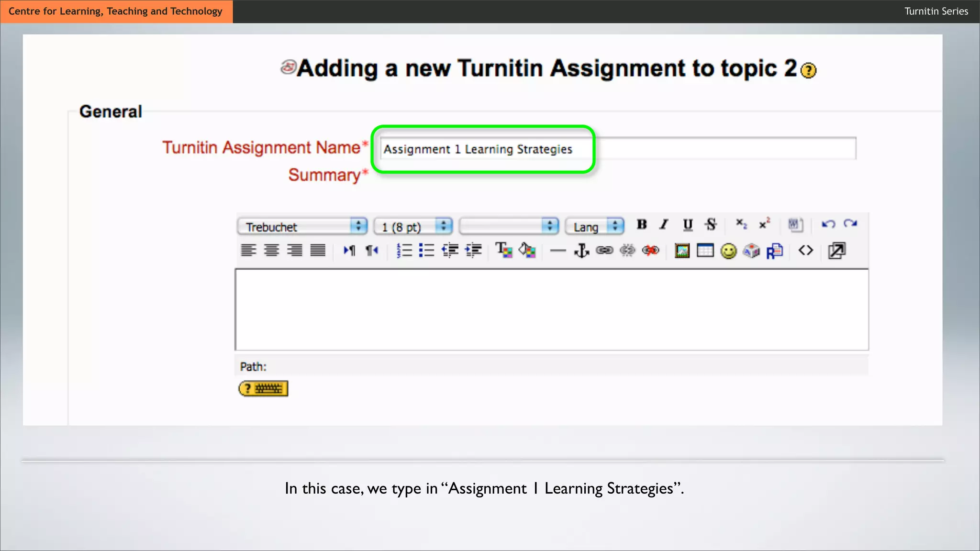Insert a smiley emoticon

(x=728, y=251)
